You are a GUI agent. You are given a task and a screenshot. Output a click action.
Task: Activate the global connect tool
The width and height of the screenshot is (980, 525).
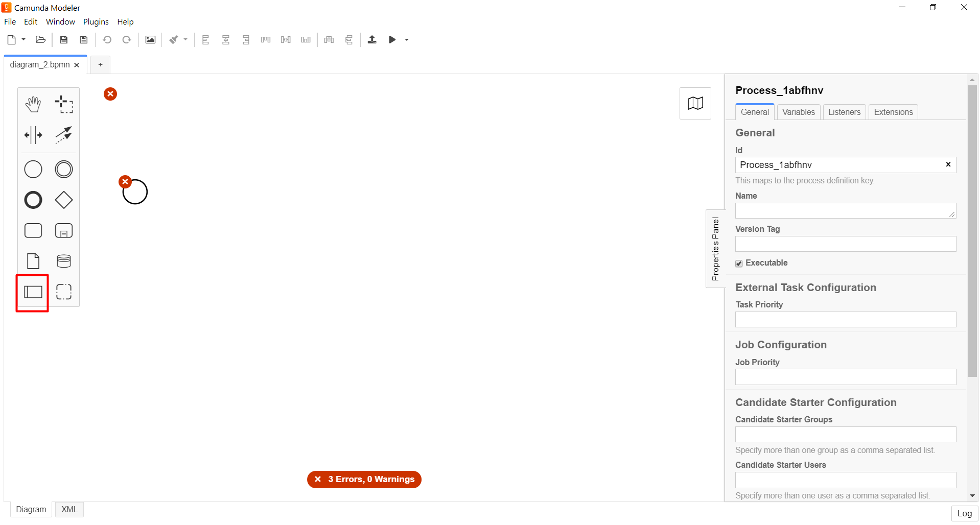(x=64, y=135)
